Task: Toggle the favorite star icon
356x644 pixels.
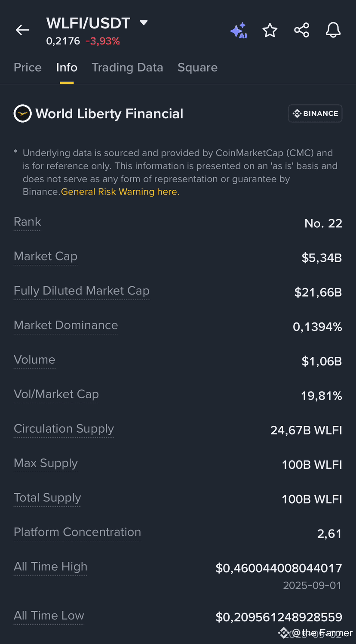Action: click(x=270, y=30)
